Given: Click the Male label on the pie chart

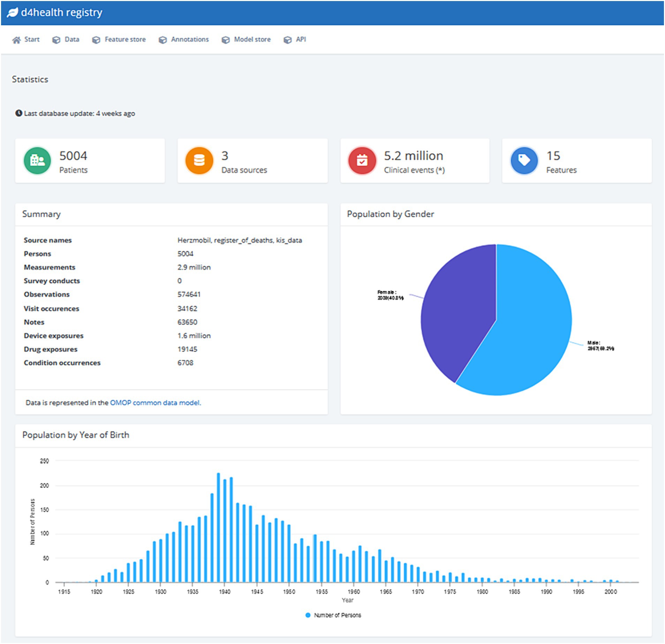Looking at the screenshot, I should 600,346.
